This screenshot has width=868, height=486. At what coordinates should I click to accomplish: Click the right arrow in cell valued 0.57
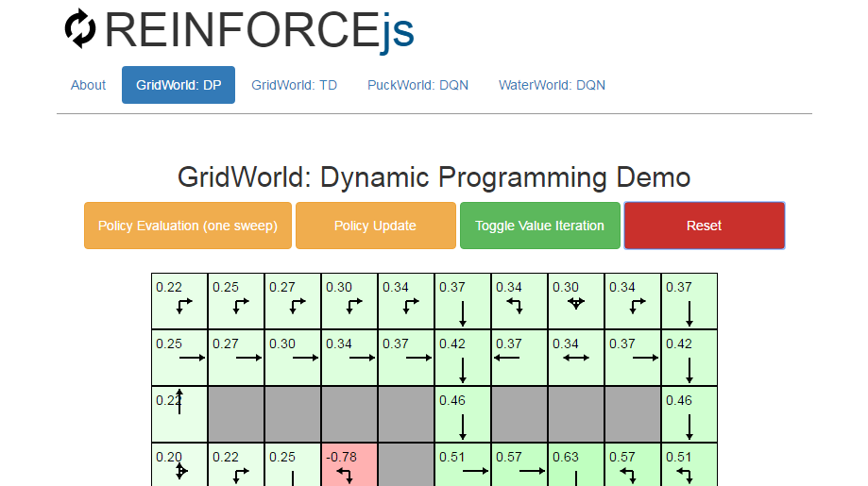(532, 469)
